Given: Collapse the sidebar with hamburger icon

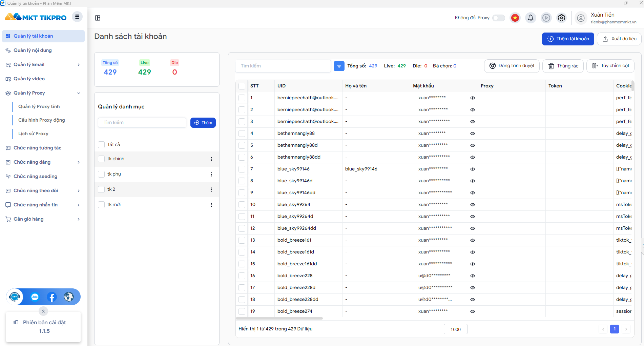Looking at the screenshot, I should point(77,17).
